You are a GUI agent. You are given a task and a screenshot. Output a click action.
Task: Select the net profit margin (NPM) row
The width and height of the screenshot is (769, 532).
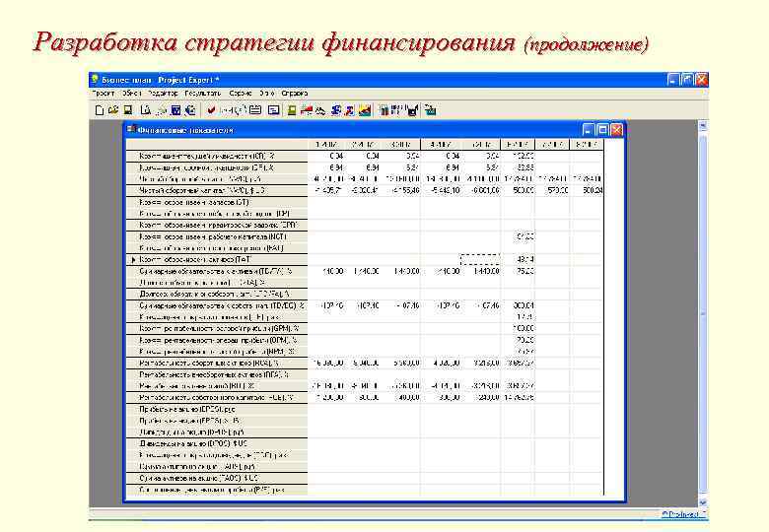tap(217, 352)
